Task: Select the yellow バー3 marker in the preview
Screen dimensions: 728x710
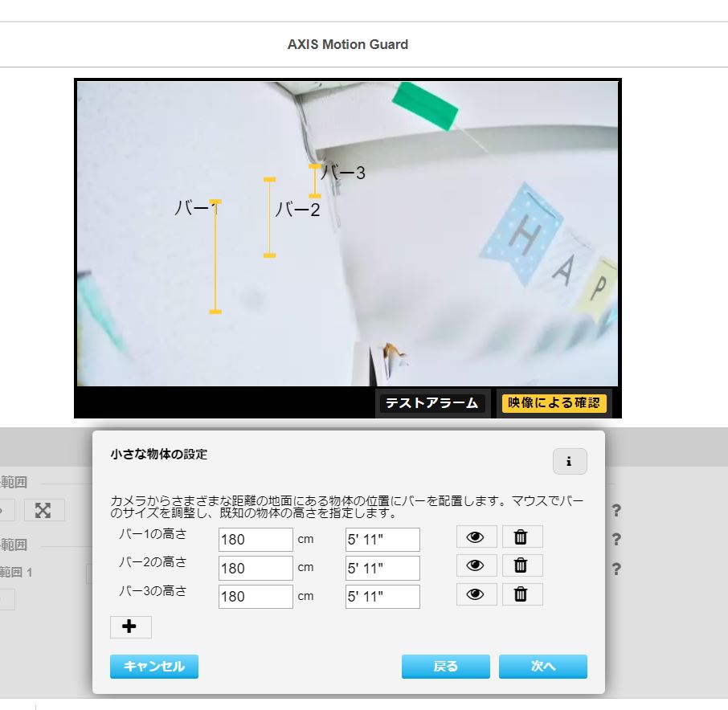Action: (x=313, y=182)
